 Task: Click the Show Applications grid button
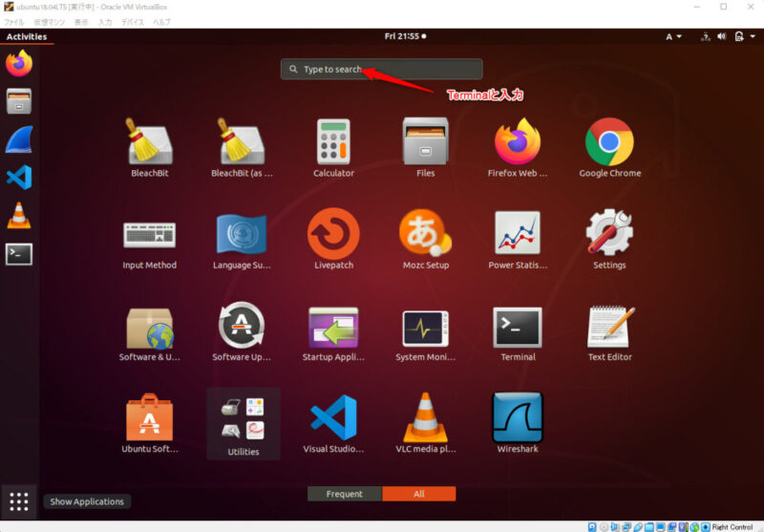click(19, 501)
